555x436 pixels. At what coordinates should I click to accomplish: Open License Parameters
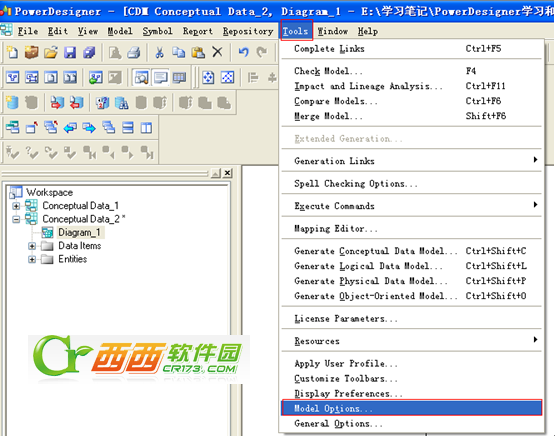(x=411, y=319)
